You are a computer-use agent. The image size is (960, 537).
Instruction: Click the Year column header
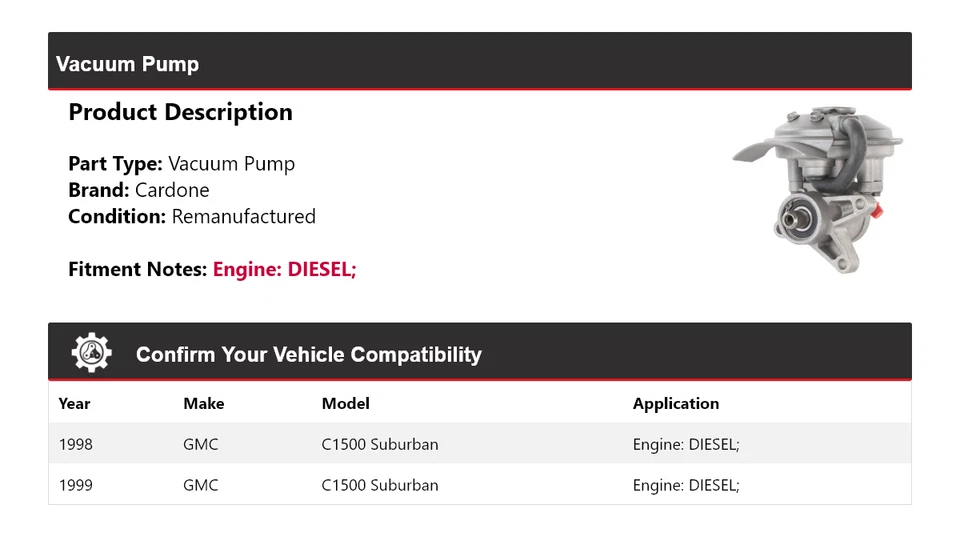pyautogui.click(x=74, y=404)
